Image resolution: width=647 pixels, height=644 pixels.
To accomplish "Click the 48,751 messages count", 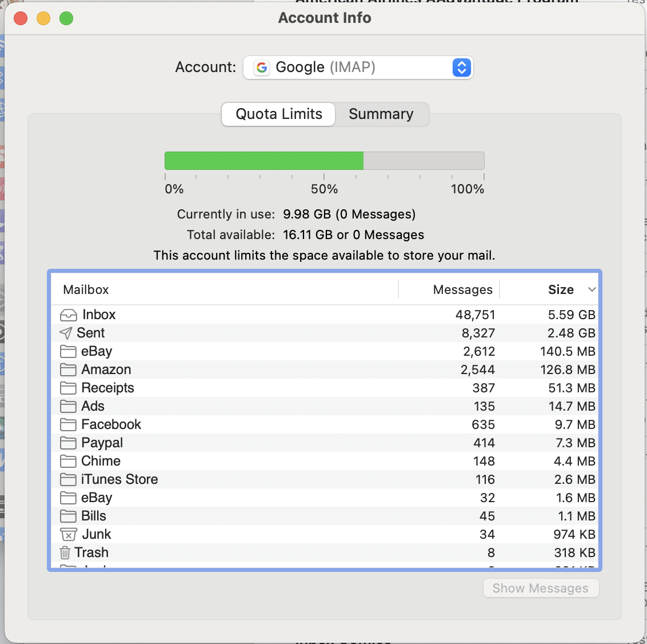I will point(475,315).
